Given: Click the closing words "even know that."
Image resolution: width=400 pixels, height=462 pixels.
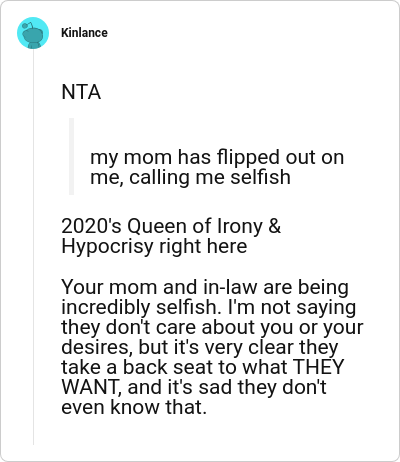Looking at the screenshot, I should point(134,407).
